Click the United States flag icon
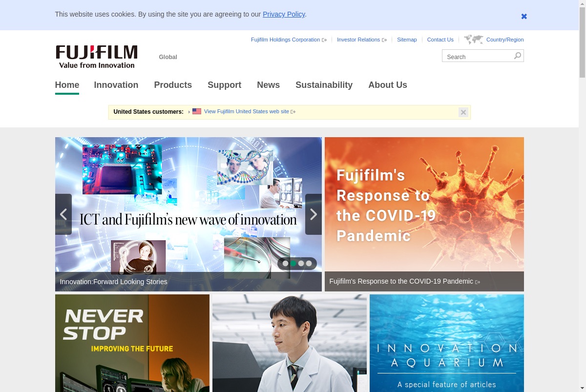586x392 pixels. click(197, 111)
